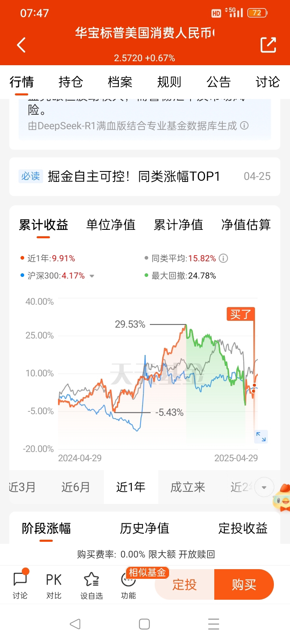Screen dimensions: 290x644
Task: Tap the 买了 marker on chart
Action: click(240, 314)
